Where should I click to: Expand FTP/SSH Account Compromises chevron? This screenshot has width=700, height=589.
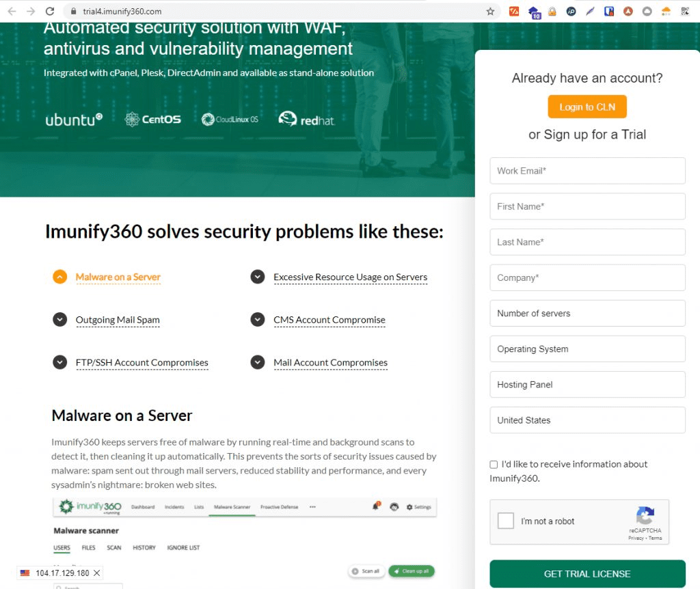tap(60, 362)
